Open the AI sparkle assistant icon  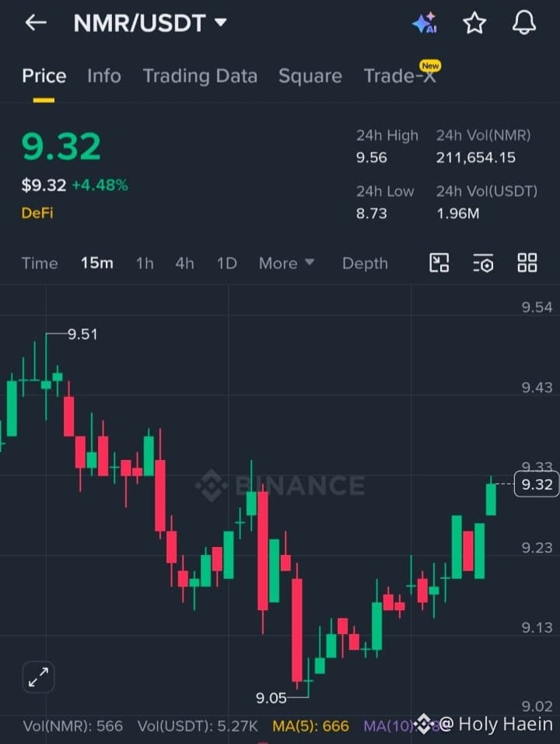(425, 23)
